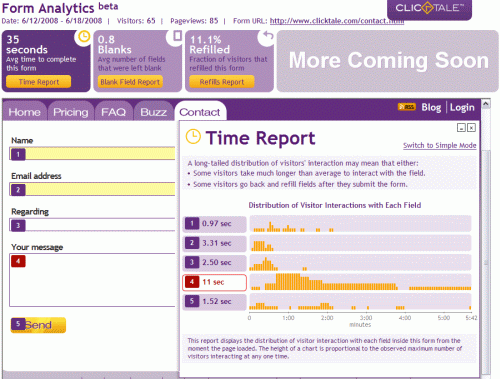The image size is (500, 379).
Task: Click field marker 3 on the Regarding field
Action: 18,226
